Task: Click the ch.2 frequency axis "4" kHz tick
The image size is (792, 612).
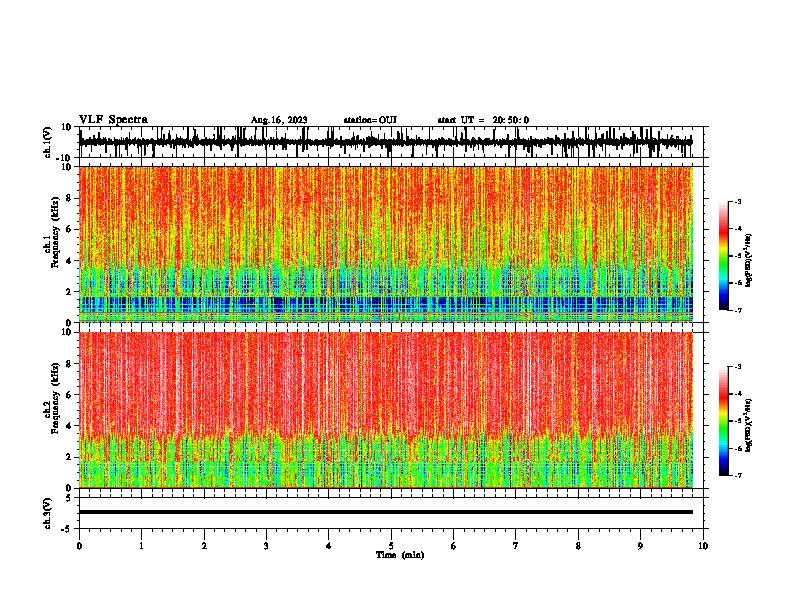Action: [x=69, y=426]
